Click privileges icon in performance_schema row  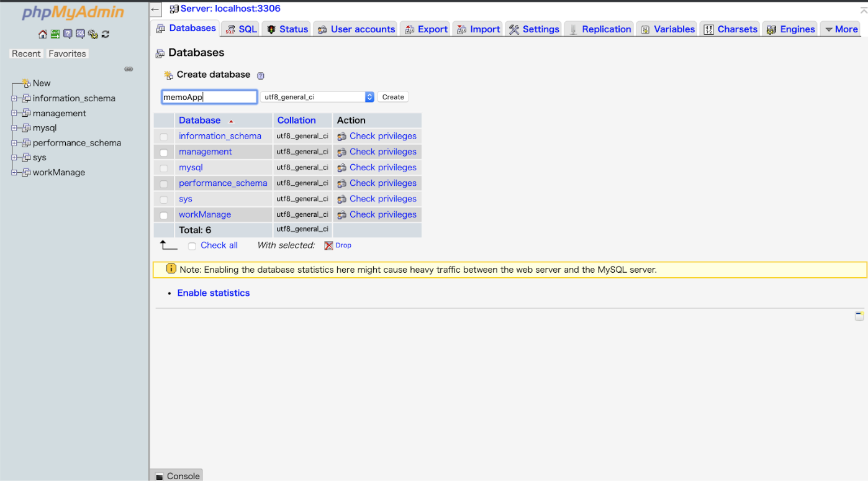pyautogui.click(x=341, y=183)
